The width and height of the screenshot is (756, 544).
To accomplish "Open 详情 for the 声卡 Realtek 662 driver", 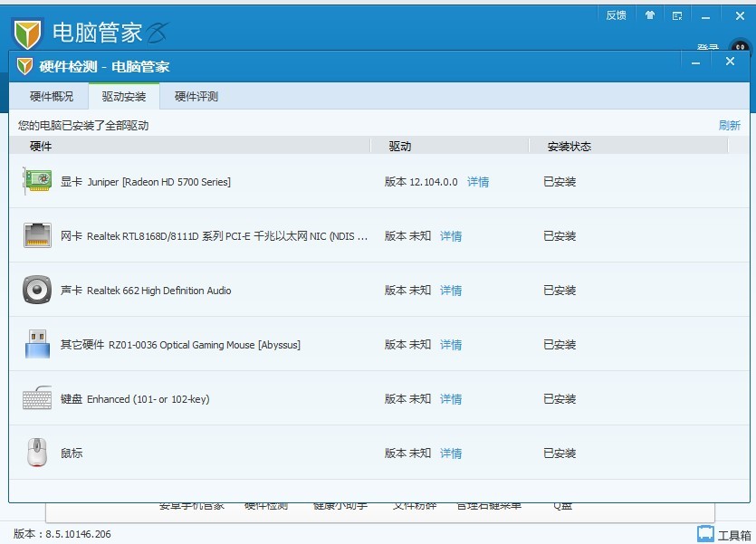I will 451,290.
